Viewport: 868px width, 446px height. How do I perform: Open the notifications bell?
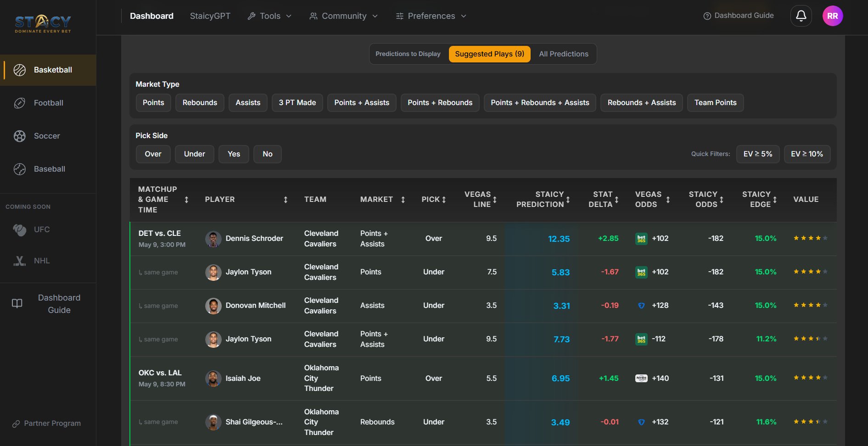(801, 16)
